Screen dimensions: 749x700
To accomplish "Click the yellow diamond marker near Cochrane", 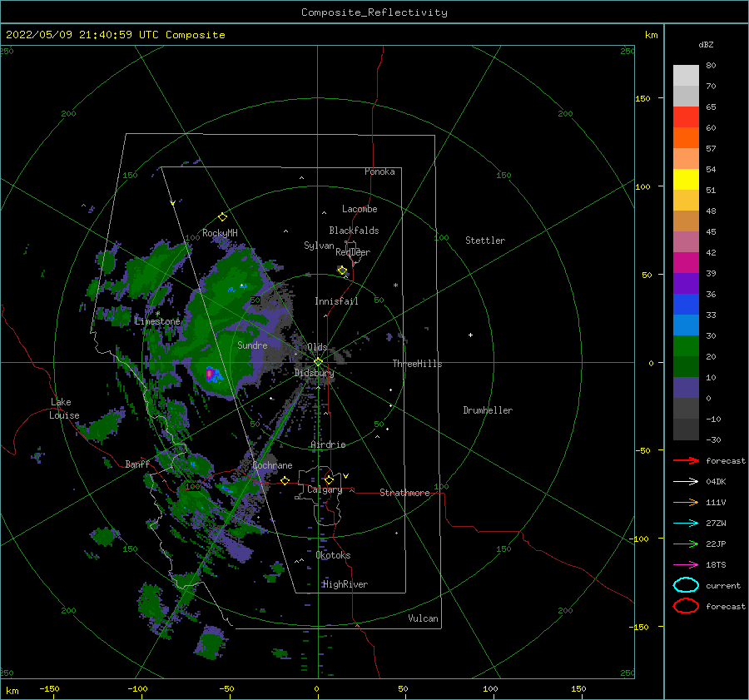I will point(285,481).
